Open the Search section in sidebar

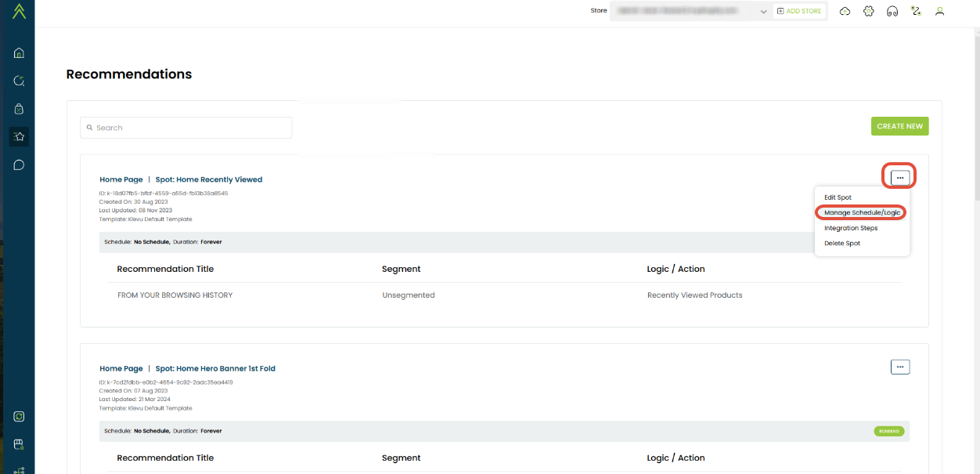[19, 81]
